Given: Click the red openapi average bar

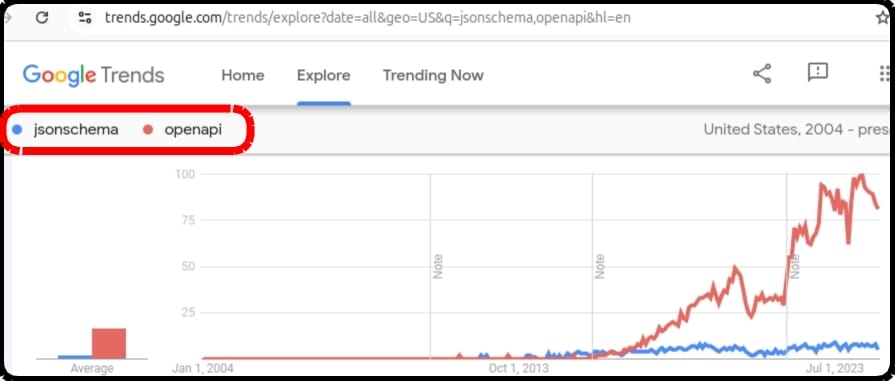Looking at the screenshot, I should point(109,343).
